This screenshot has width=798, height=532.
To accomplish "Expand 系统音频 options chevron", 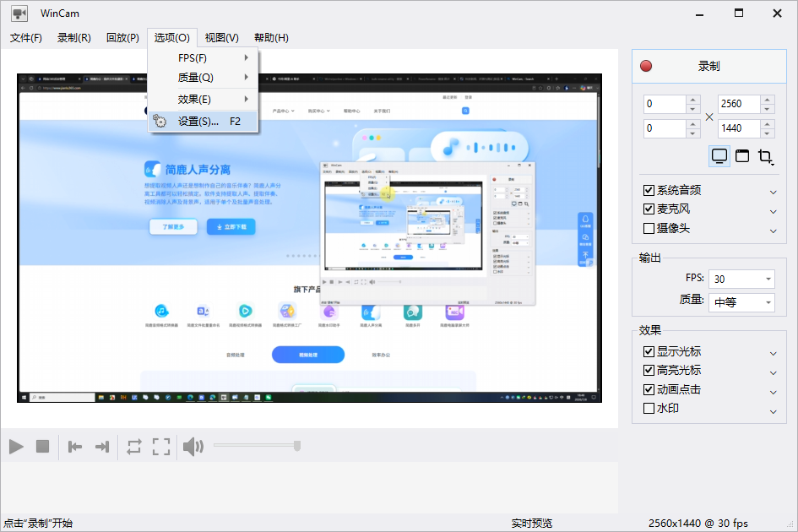I will (x=773, y=193).
